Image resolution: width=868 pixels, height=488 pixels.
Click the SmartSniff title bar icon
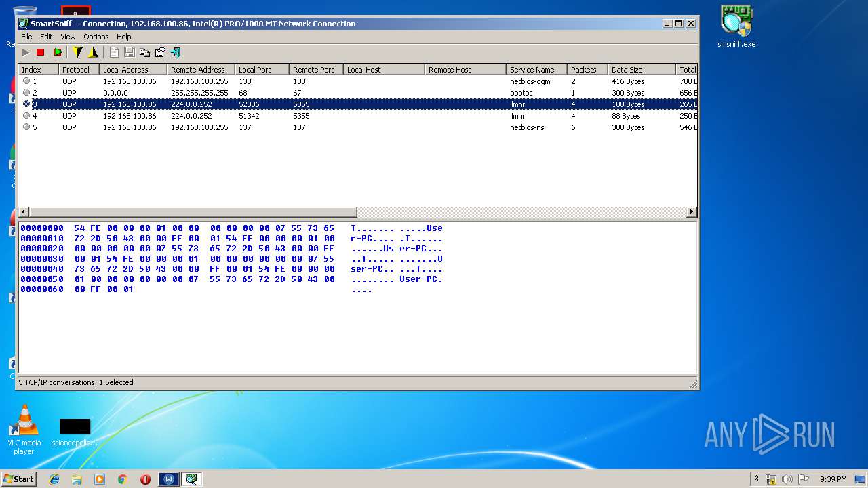[24, 23]
